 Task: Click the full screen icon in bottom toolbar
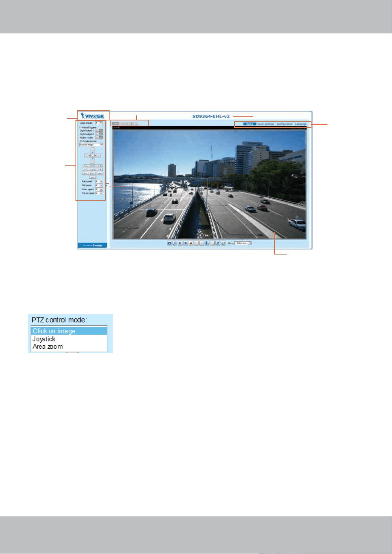pyautogui.click(x=223, y=243)
